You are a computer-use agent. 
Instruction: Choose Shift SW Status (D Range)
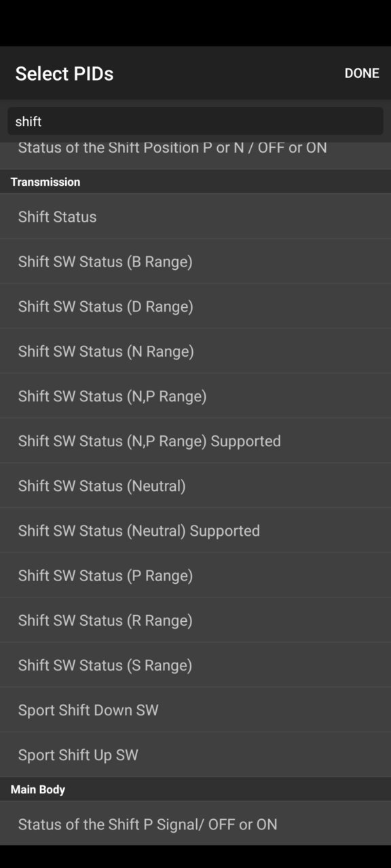(195, 307)
